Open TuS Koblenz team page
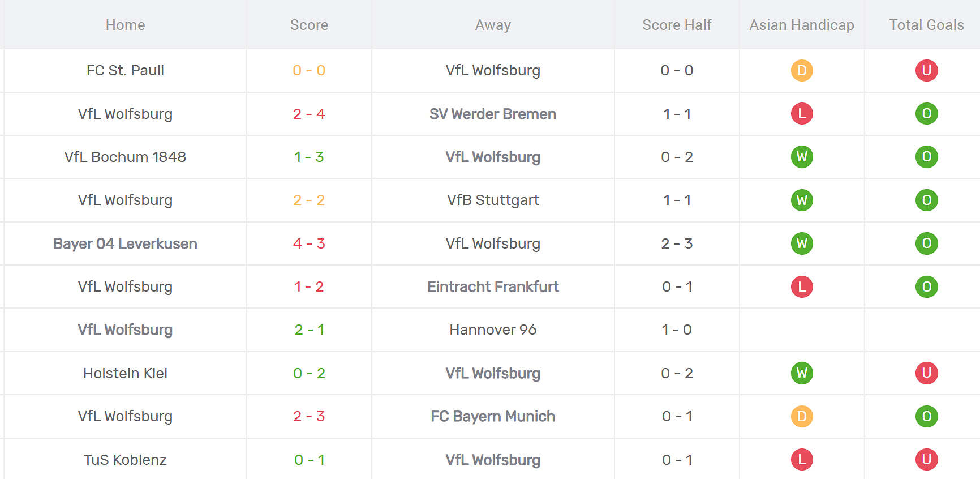Screen dimensions: 980x479 click(125, 460)
